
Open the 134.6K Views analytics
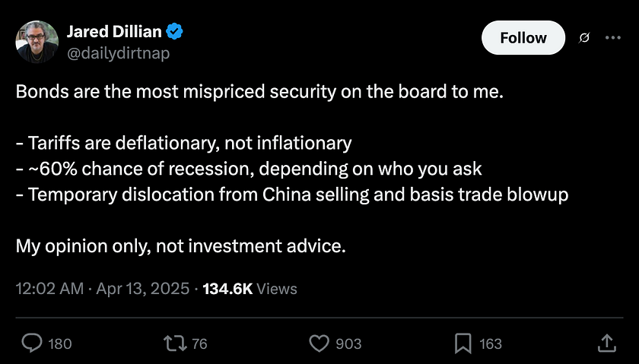250,289
